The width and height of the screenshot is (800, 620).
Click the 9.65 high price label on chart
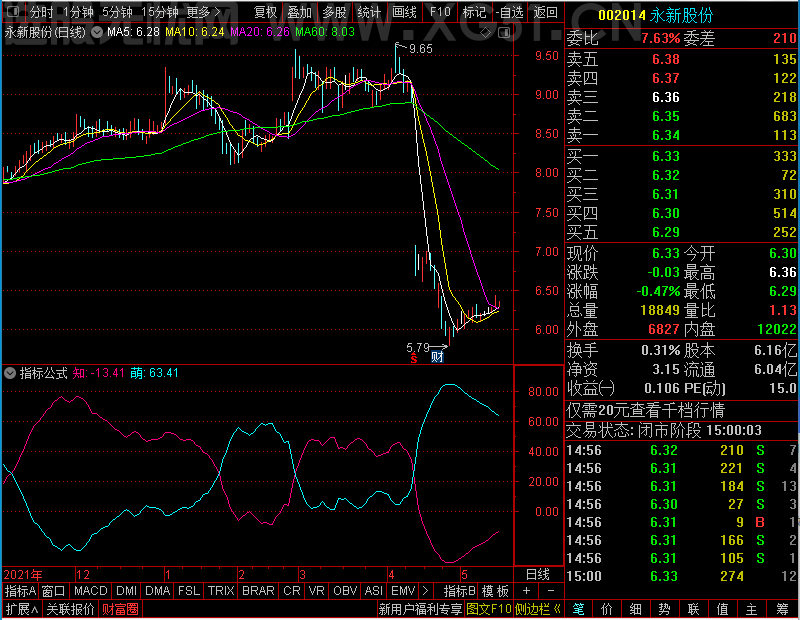[x=420, y=49]
